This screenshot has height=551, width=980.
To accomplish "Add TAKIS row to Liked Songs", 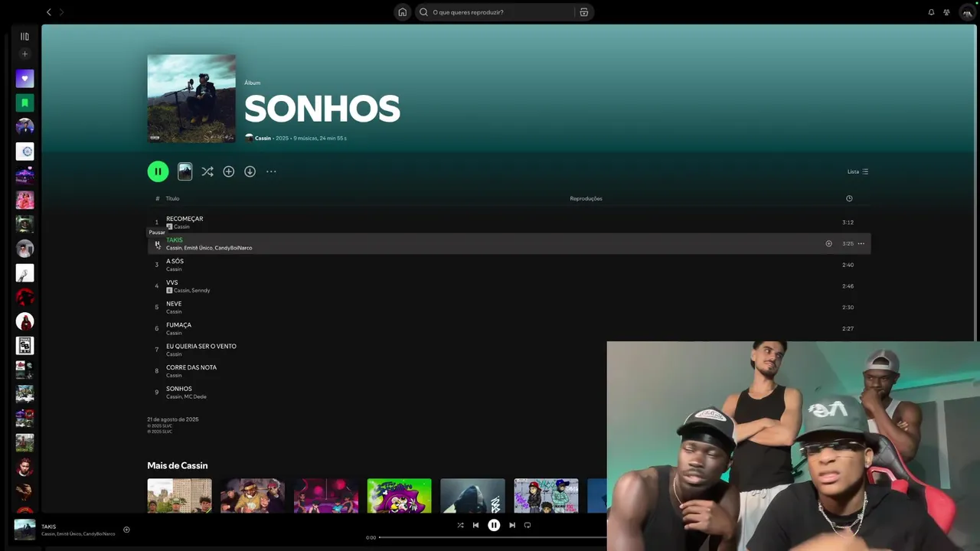I will pos(828,243).
